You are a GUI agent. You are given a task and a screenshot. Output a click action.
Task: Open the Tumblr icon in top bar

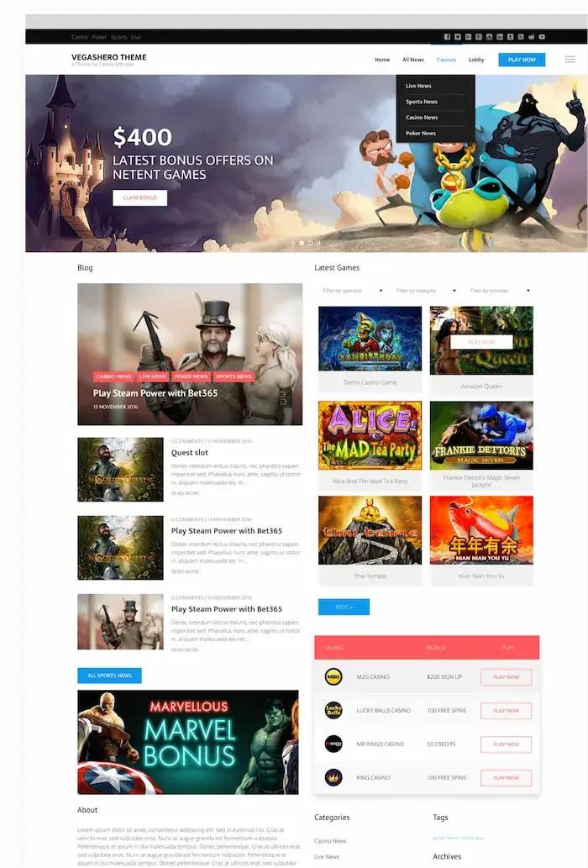(x=510, y=37)
